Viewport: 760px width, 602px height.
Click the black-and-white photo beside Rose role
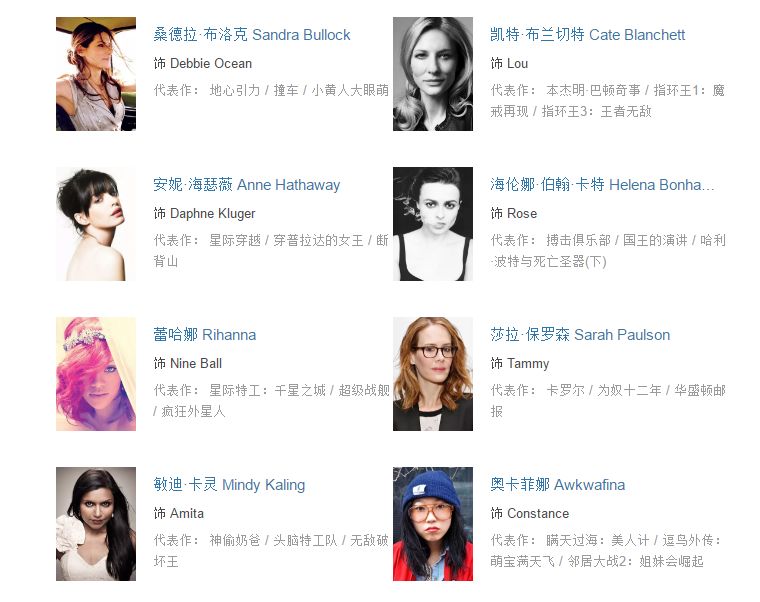(x=433, y=224)
